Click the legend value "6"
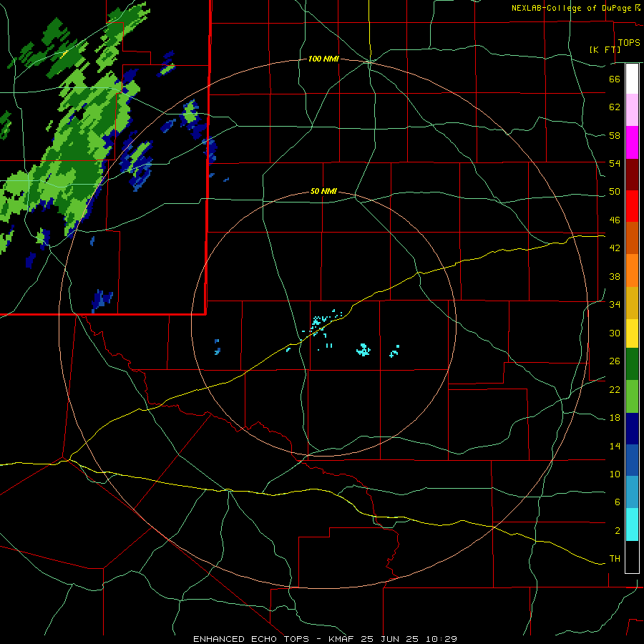The image size is (644, 644). click(x=618, y=502)
